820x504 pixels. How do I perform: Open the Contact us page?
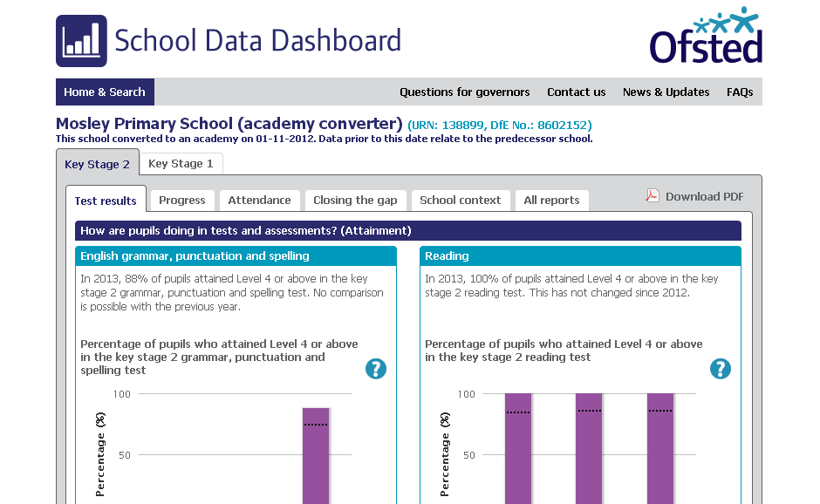(x=577, y=92)
